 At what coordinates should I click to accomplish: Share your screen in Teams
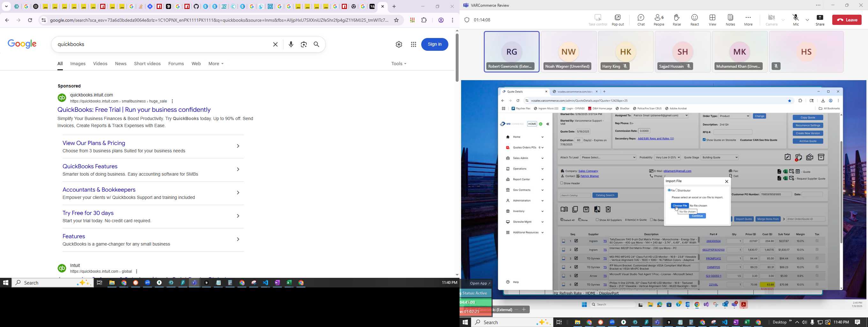point(820,20)
